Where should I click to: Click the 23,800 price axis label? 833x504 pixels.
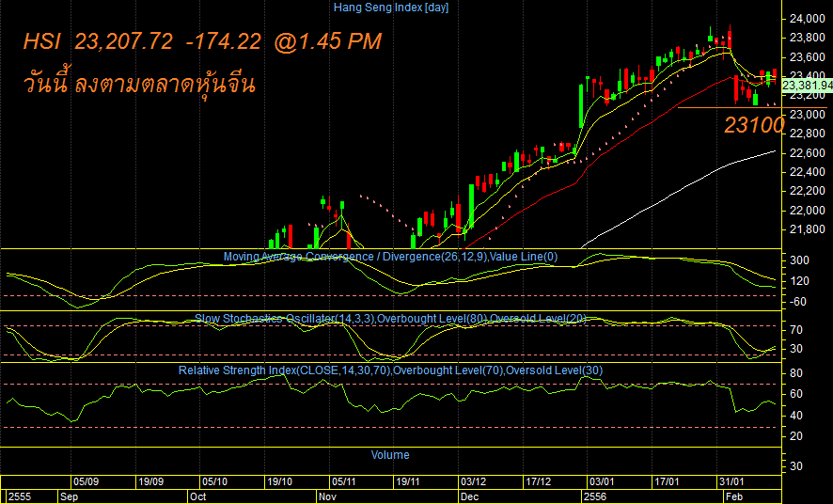[x=808, y=39]
